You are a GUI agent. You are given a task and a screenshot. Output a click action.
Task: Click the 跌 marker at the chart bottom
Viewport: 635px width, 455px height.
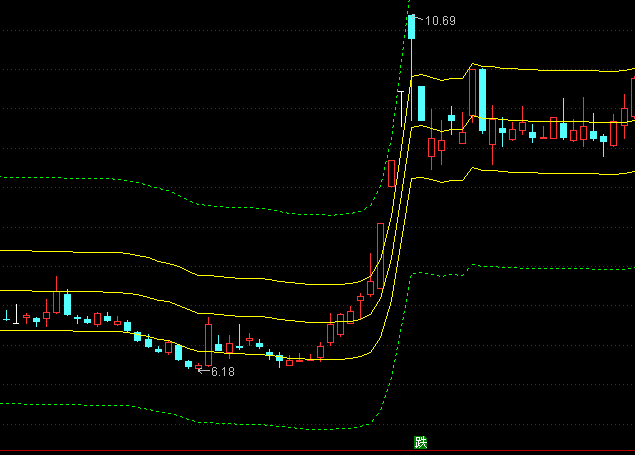click(x=421, y=442)
